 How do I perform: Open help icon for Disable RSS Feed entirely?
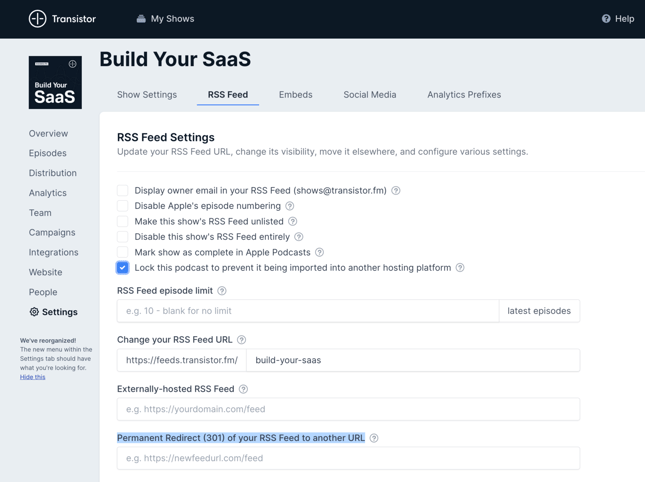pos(299,237)
